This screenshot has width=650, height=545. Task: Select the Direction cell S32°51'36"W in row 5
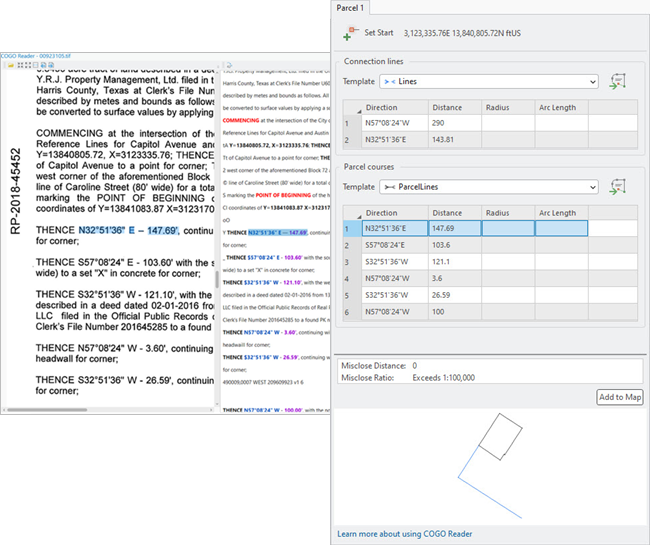(x=395, y=295)
